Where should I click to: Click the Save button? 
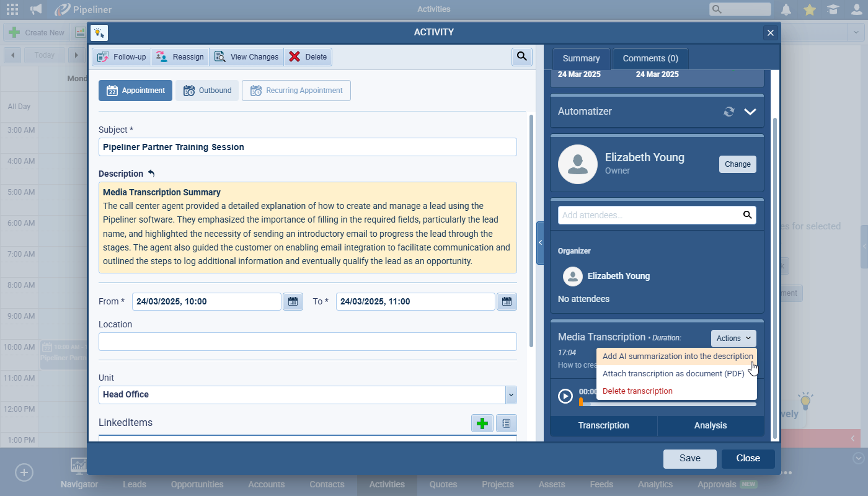tap(689, 459)
